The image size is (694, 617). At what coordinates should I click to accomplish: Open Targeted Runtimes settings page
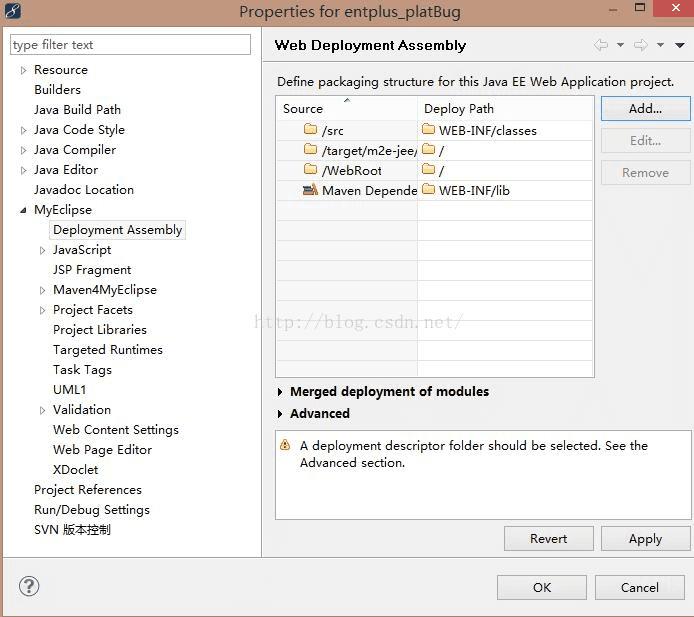point(107,350)
